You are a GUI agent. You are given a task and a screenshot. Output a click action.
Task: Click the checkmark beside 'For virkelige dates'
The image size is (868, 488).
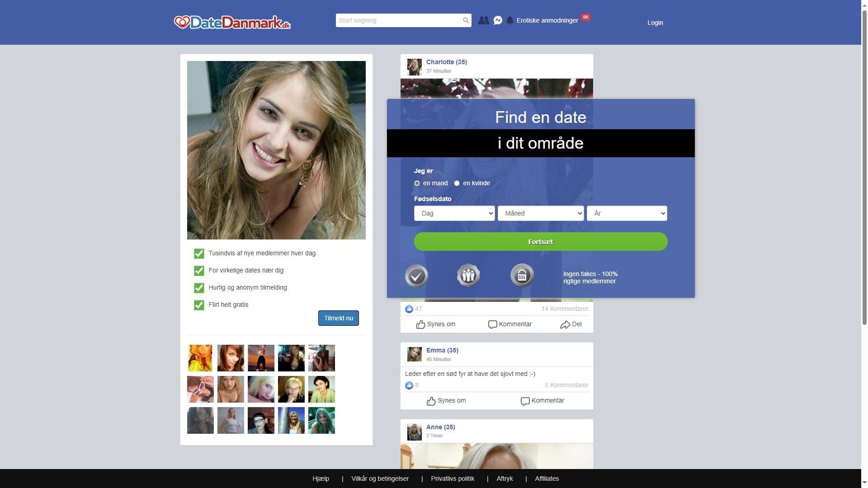(x=199, y=271)
